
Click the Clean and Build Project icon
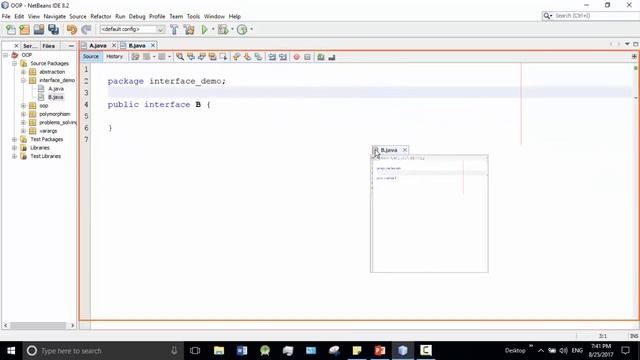pos(189,29)
